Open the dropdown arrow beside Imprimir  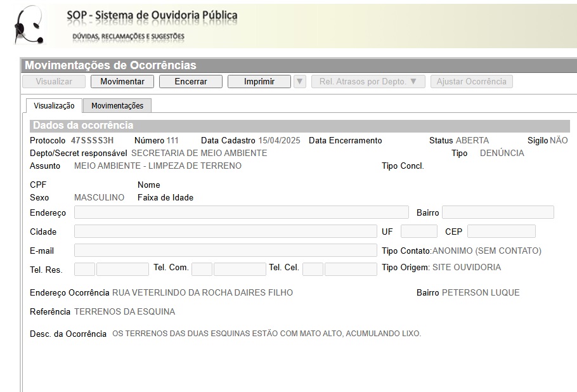click(x=300, y=82)
